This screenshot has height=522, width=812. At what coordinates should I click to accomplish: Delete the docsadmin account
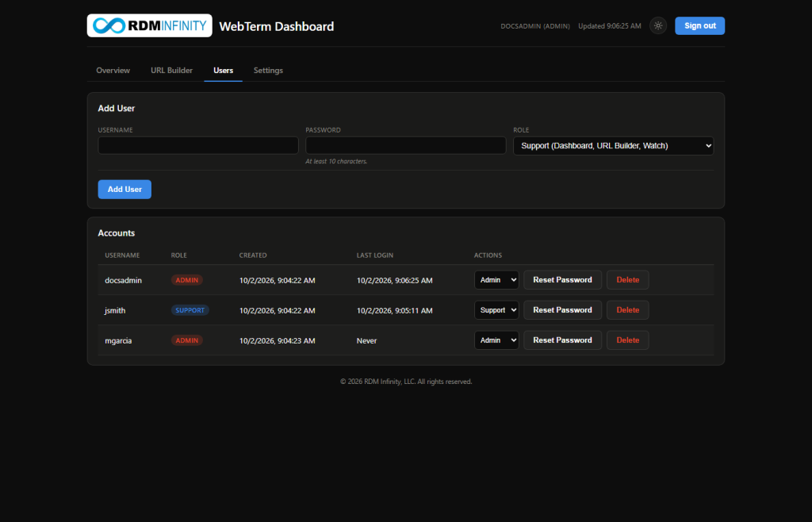628,280
